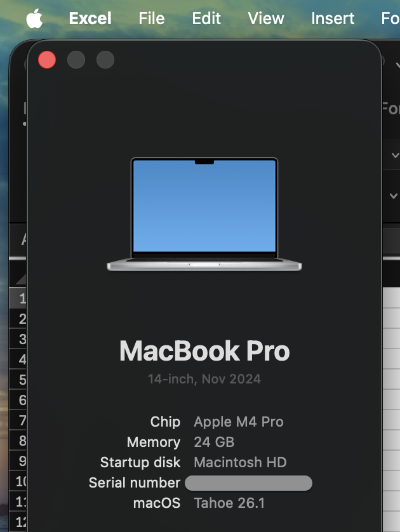Viewport: 400px width, 532px height.
Task: Select row 2 header in Excel
Action: coord(18,319)
